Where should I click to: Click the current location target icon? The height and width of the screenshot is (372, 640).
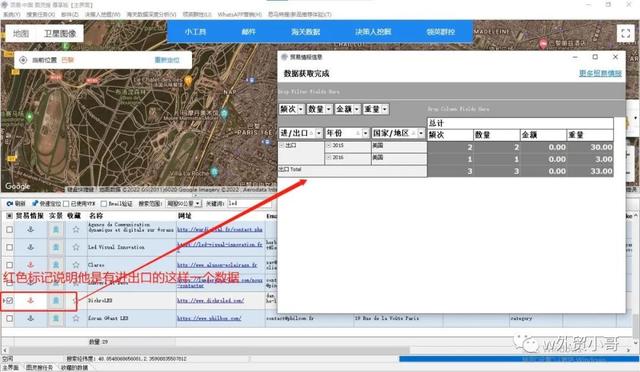[23, 60]
